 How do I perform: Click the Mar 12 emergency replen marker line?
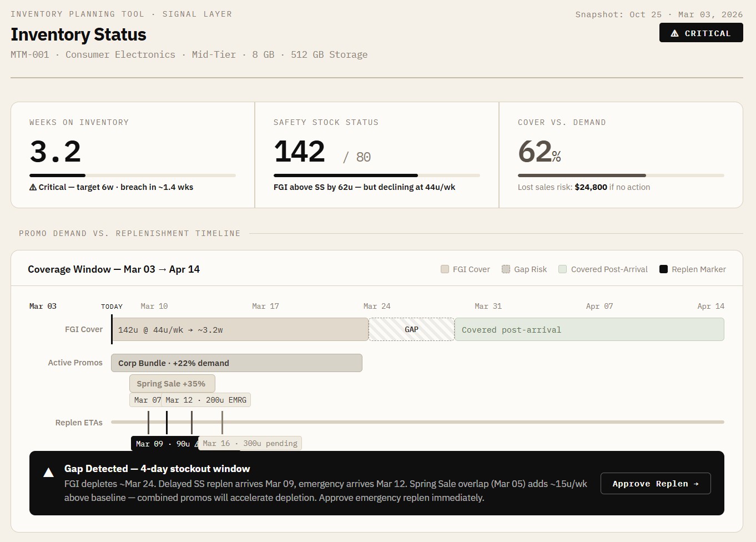tap(191, 422)
